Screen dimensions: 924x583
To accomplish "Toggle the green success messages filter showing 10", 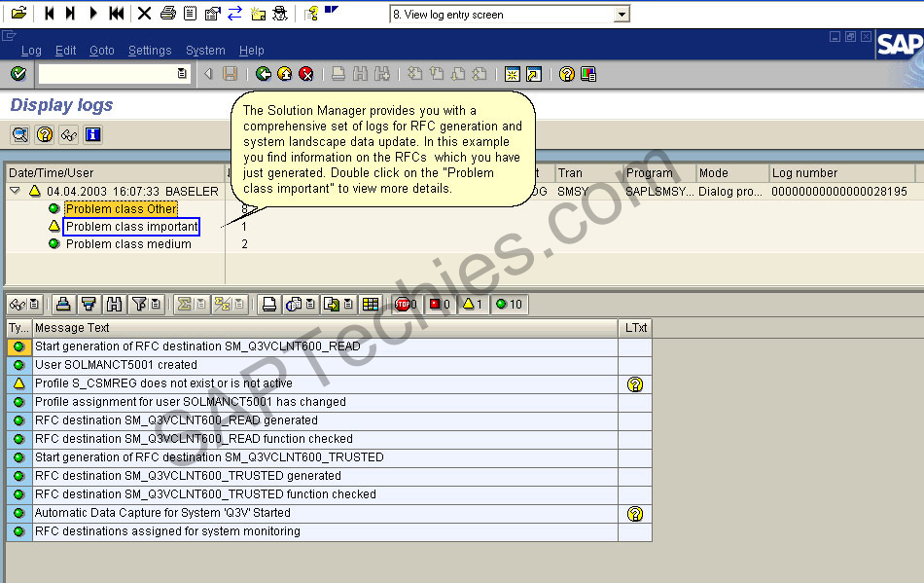I will pos(508,304).
